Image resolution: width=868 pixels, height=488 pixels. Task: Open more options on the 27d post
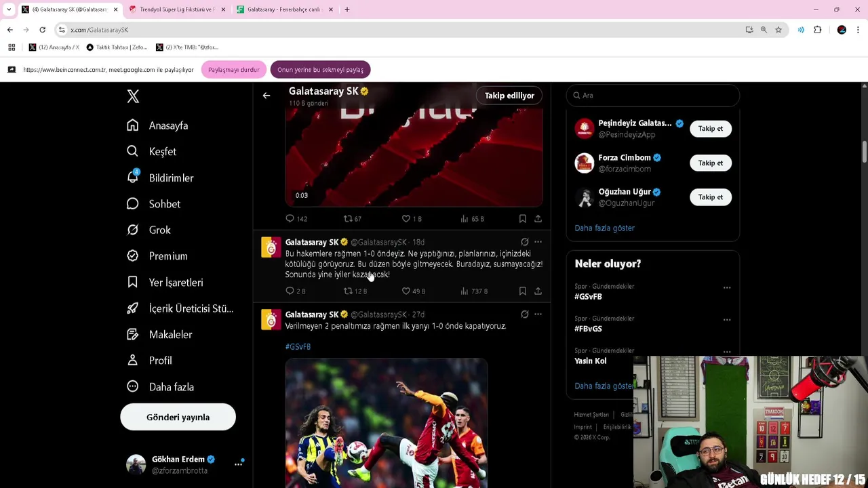click(x=538, y=314)
